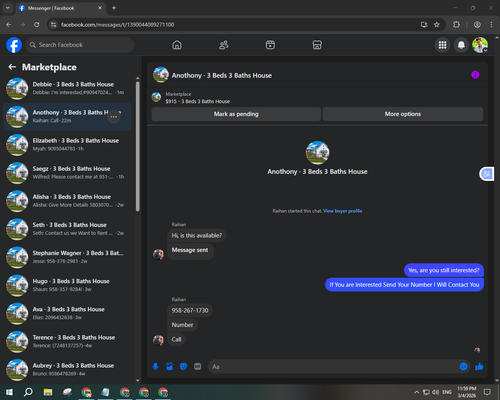Click in the Aa message input
The width and height of the screenshot is (500, 400).
pos(333,367)
